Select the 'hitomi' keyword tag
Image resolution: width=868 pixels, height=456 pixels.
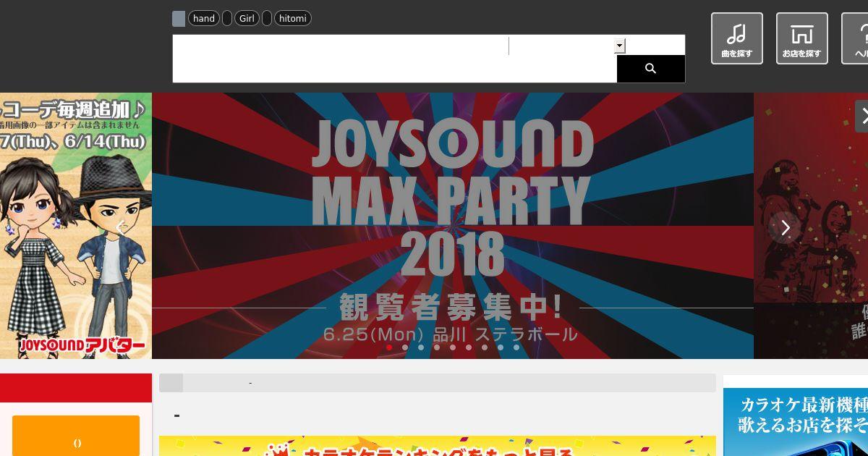293,19
